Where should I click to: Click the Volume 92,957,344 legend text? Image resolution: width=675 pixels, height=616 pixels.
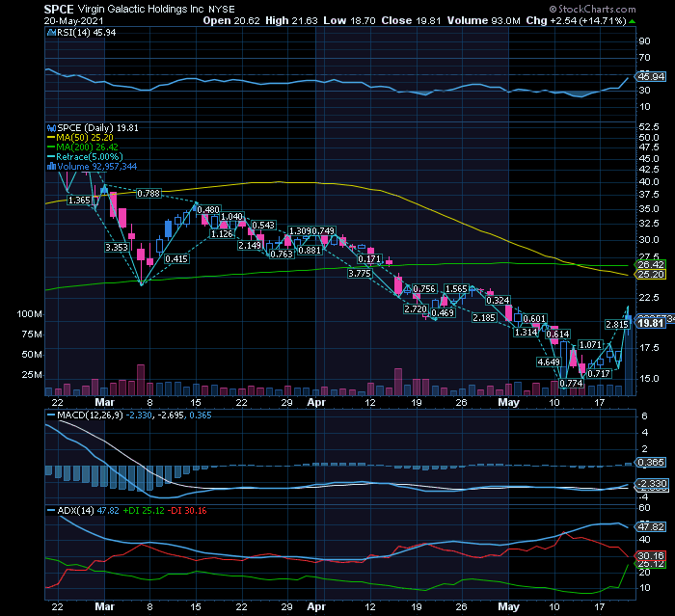pyautogui.click(x=96, y=166)
